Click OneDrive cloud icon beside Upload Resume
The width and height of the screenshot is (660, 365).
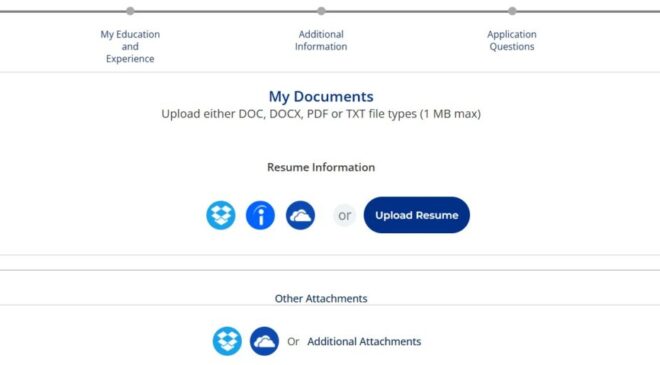click(x=300, y=215)
